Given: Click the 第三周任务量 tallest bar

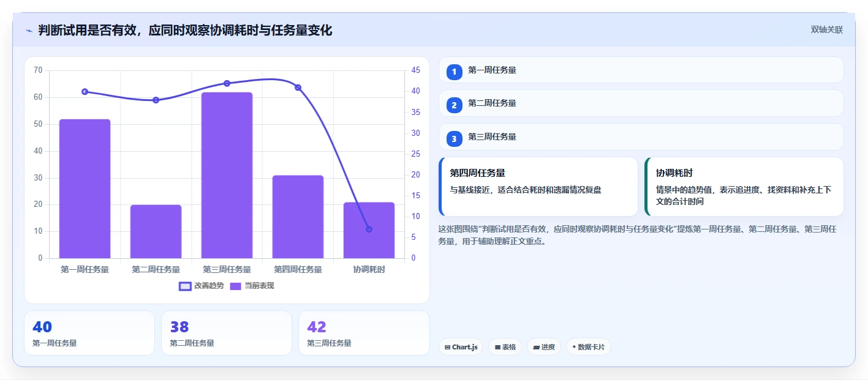Looking at the screenshot, I should pyautogui.click(x=227, y=175).
